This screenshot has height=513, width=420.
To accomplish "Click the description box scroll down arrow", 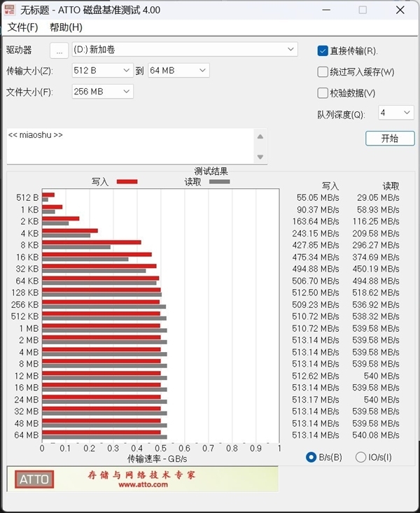I will pyautogui.click(x=260, y=157).
